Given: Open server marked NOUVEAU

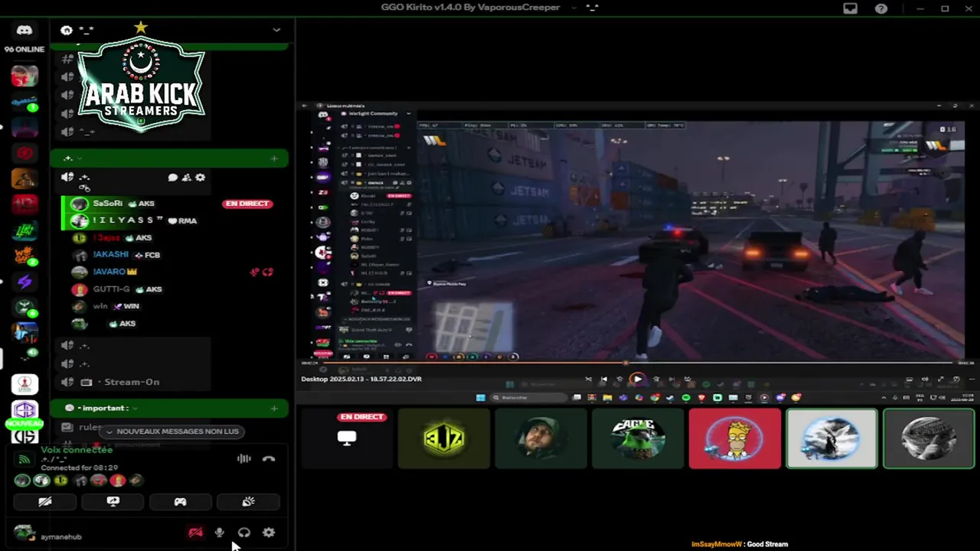Looking at the screenshot, I should click(x=24, y=413).
